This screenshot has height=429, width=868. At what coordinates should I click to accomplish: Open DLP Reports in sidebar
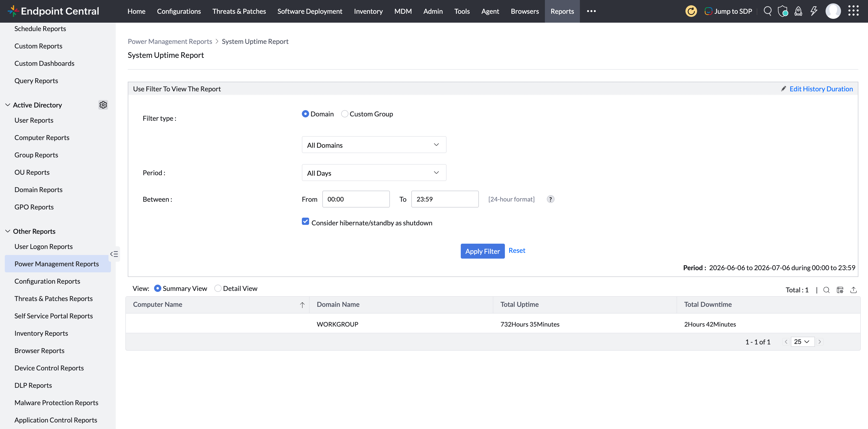click(33, 385)
